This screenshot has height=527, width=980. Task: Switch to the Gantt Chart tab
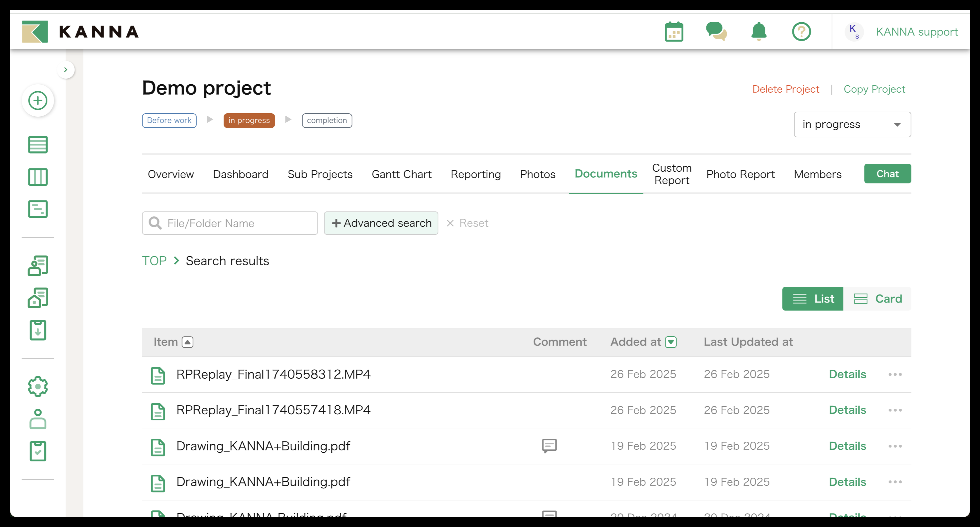[x=401, y=174]
